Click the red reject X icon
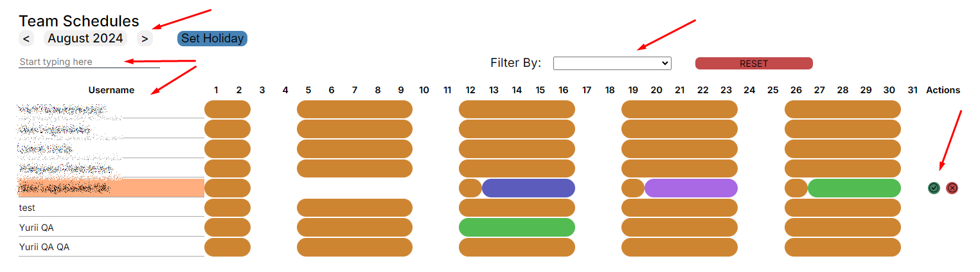Viewport: 980px width, 272px height. (952, 188)
